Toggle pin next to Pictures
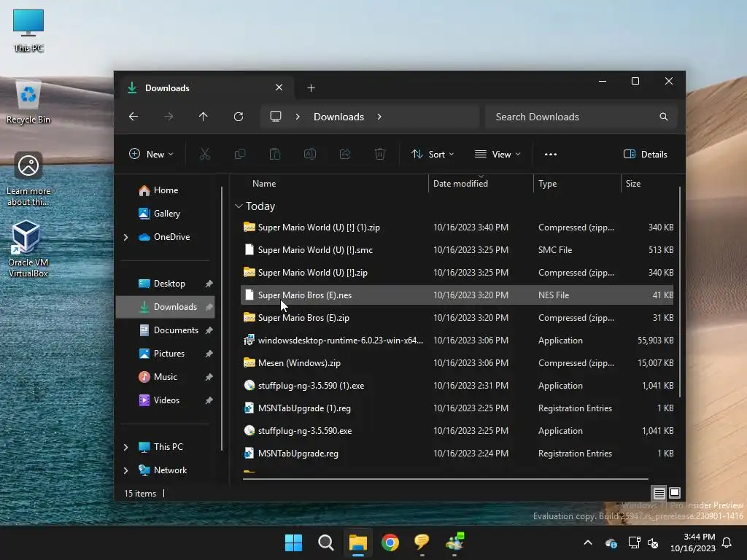The height and width of the screenshot is (560, 747). (209, 354)
